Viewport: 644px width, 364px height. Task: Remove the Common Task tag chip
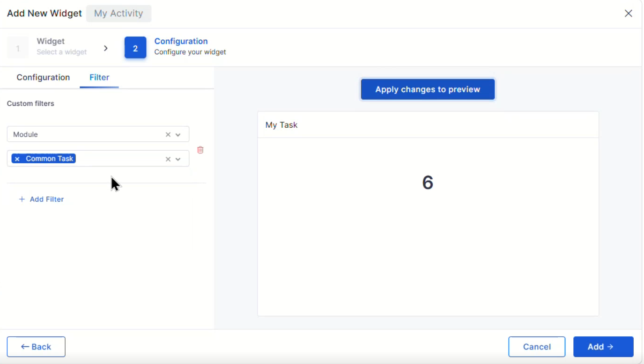coord(17,159)
